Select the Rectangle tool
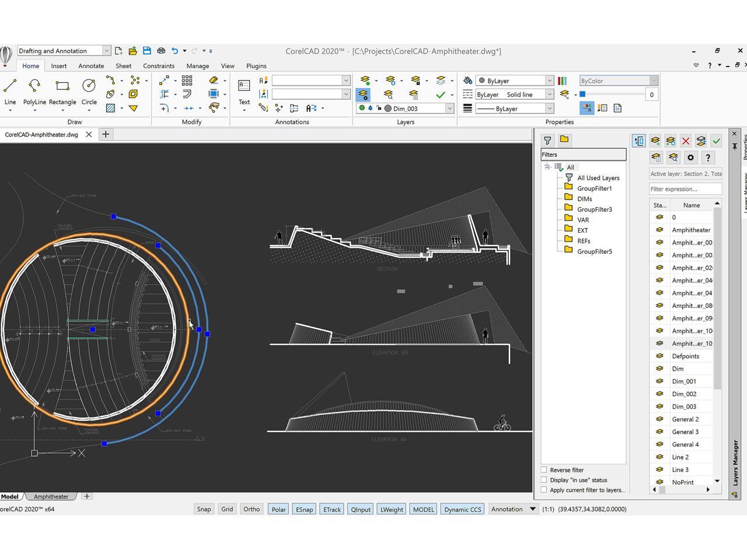The image size is (747, 560). (x=62, y=92)
